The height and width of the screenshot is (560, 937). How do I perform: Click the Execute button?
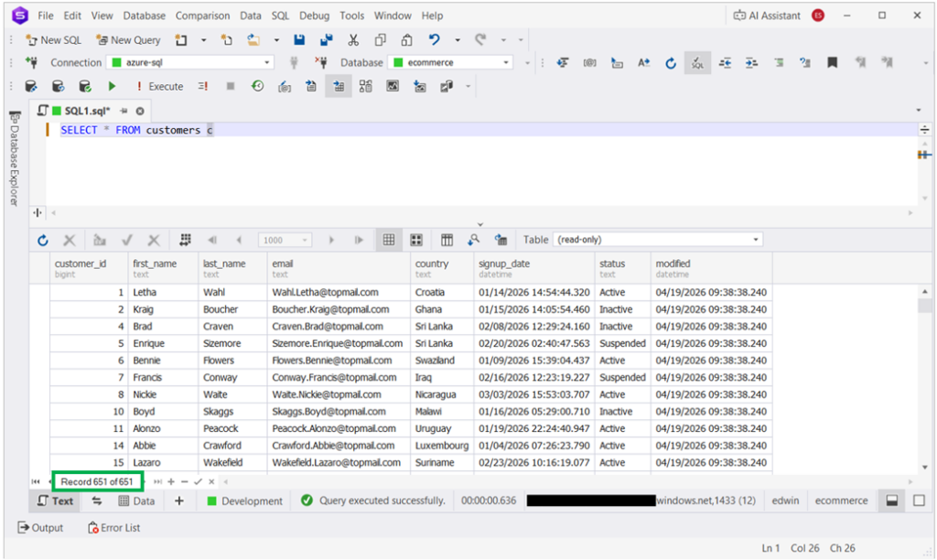159,87
